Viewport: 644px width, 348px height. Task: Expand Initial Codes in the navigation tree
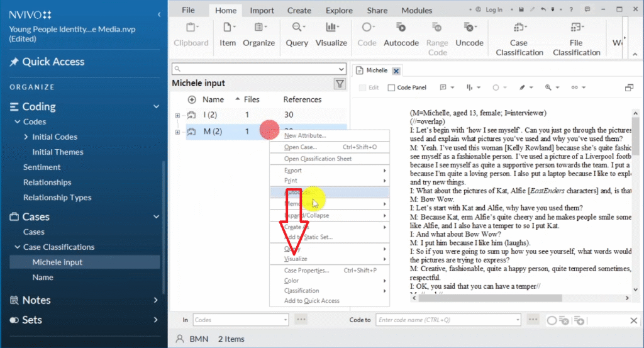(26, 137)
